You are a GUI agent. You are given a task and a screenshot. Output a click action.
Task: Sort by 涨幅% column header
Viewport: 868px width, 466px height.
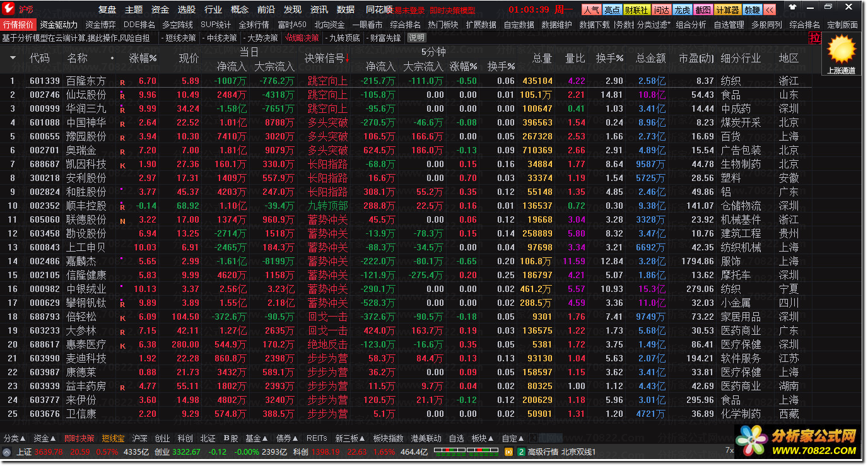pos(143,58)
